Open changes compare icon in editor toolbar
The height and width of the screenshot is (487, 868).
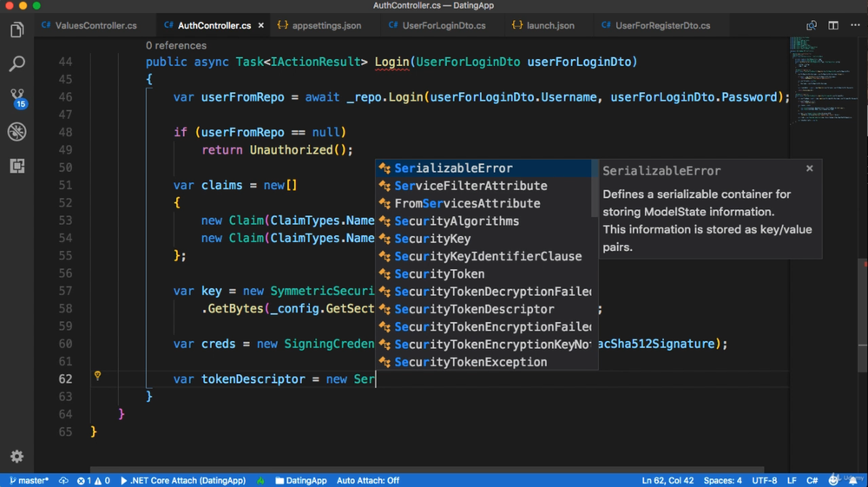(x=811, y=25)
